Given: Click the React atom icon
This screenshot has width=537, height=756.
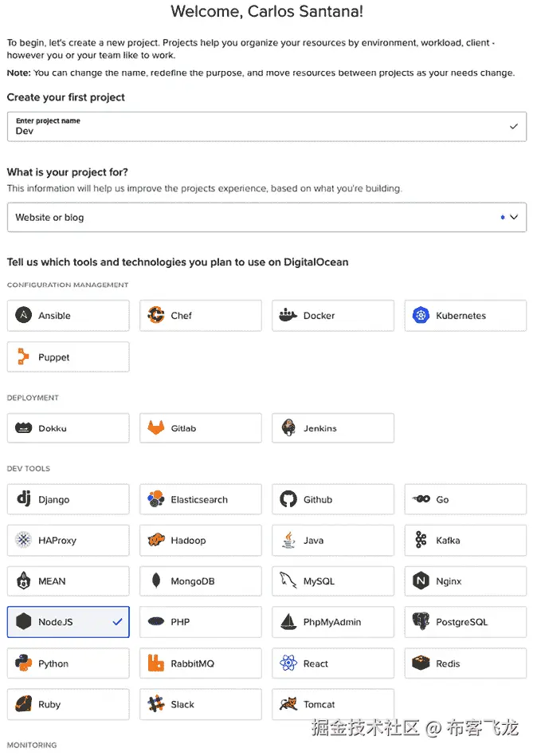Looking at the screenshot, I should tap(288, 663).
